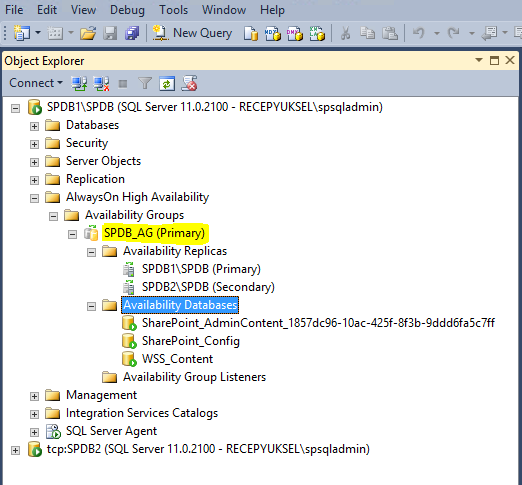The height and width of the screenshot is (485, 522).
Task: Select the SharePoint_Config availability database
Action: [x=191, y=341]
